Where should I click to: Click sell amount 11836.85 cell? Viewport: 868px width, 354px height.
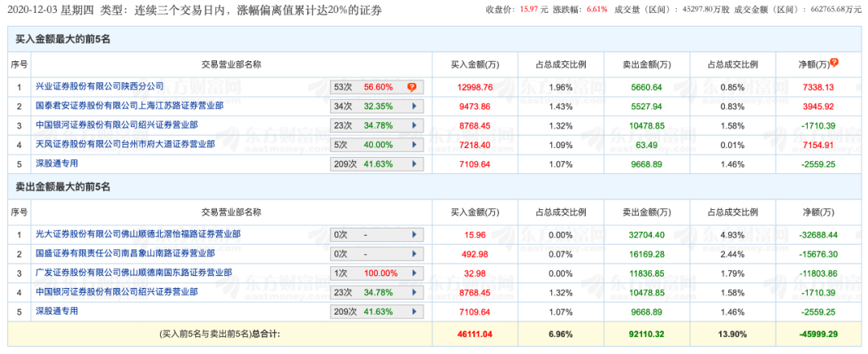click(647, 273)
